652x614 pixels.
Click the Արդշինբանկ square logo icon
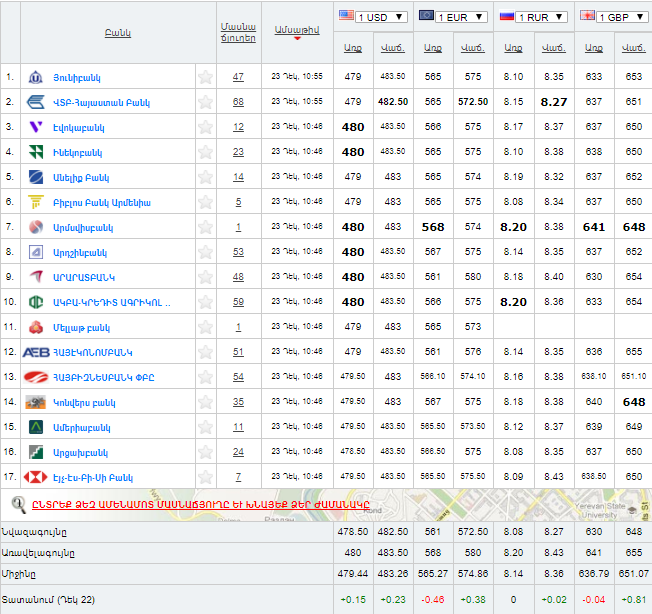(x=36, y=252)
